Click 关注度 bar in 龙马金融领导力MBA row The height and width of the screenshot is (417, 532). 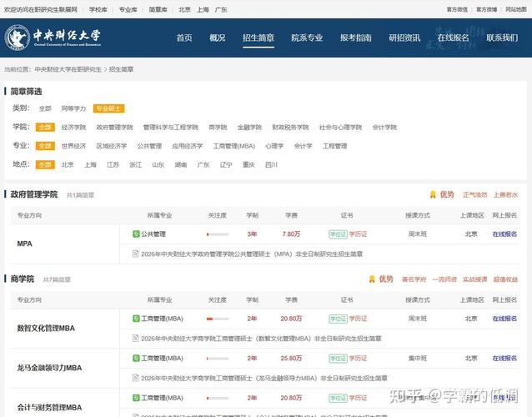218,359
